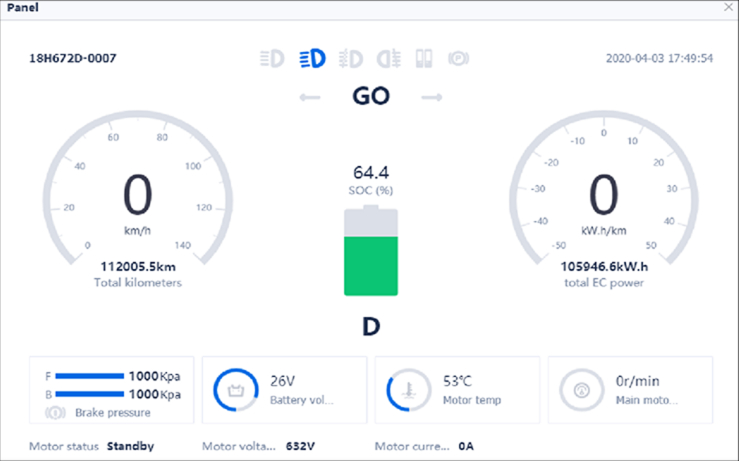Click the GO status text

point(370,97)
